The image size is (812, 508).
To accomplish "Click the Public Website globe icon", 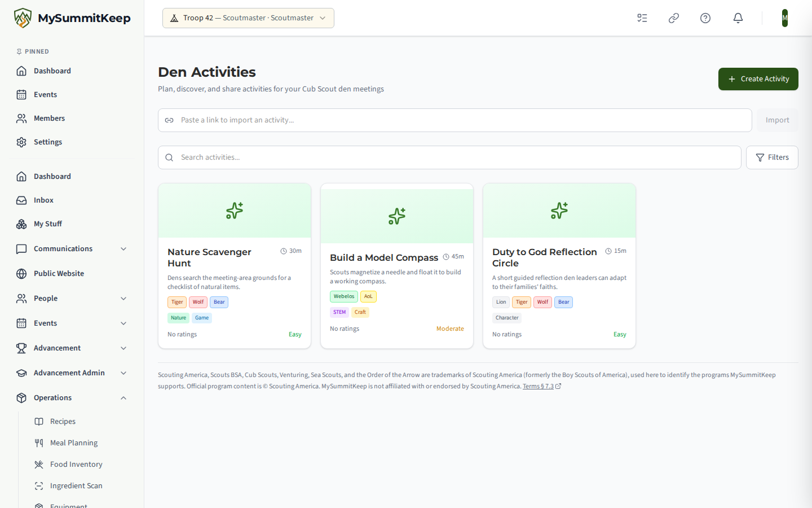I will coord(21,274).
